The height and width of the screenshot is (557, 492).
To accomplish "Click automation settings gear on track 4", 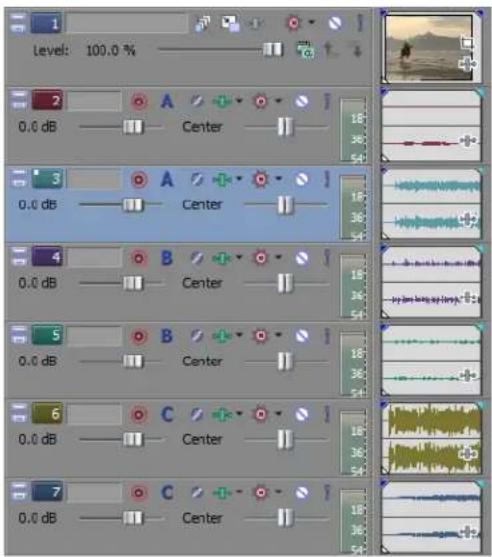I will [x=261, y=258].
